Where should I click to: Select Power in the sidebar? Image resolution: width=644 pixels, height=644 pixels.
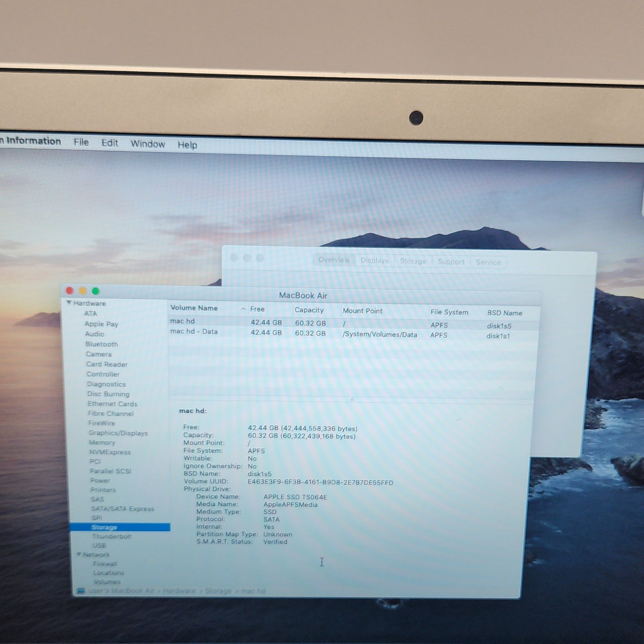coord(100,480)
